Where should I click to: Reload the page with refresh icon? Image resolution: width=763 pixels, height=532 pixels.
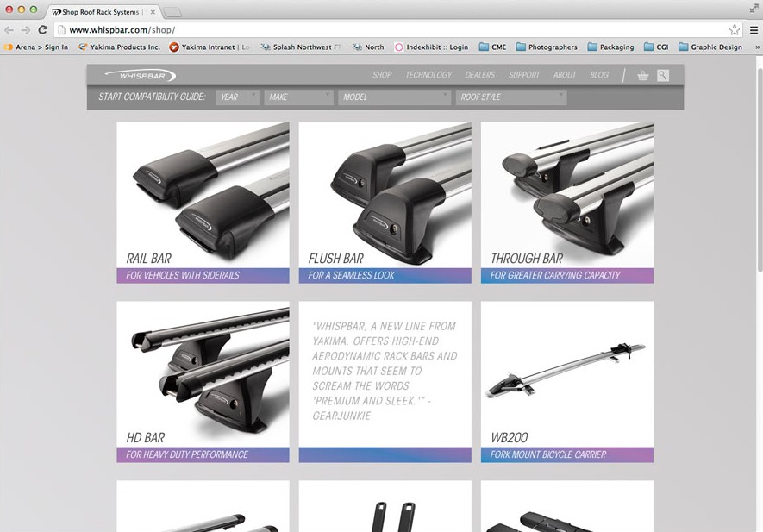[x=42, y=29]
